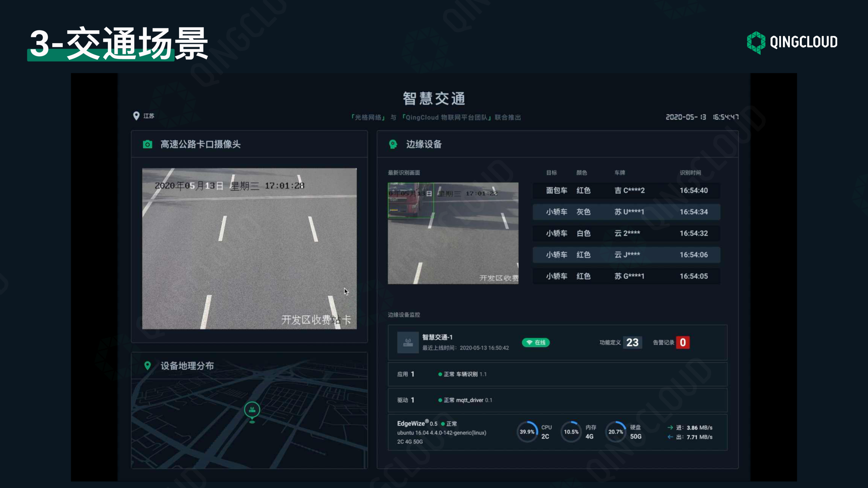Click the QingCloud logo icon
Image resolution: width=868 pixels, height=488 pixels.
pyautogui.click(x=756, y=43)
